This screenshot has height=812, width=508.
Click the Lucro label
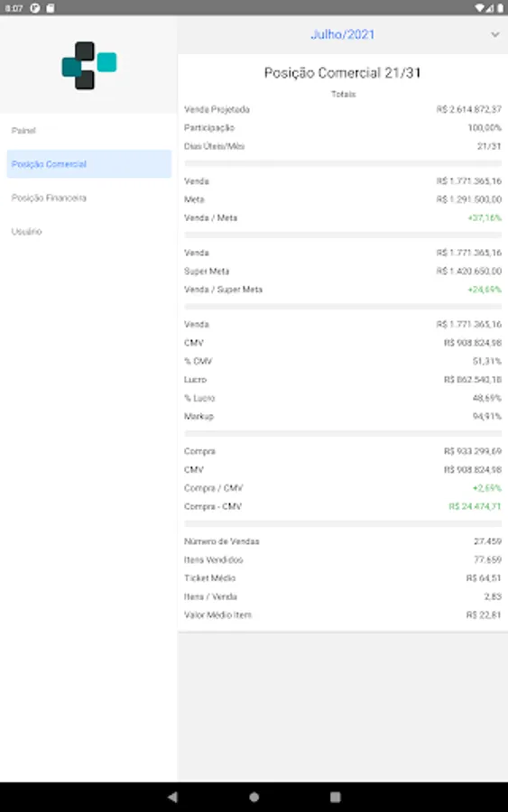click(x=195, y=380)
